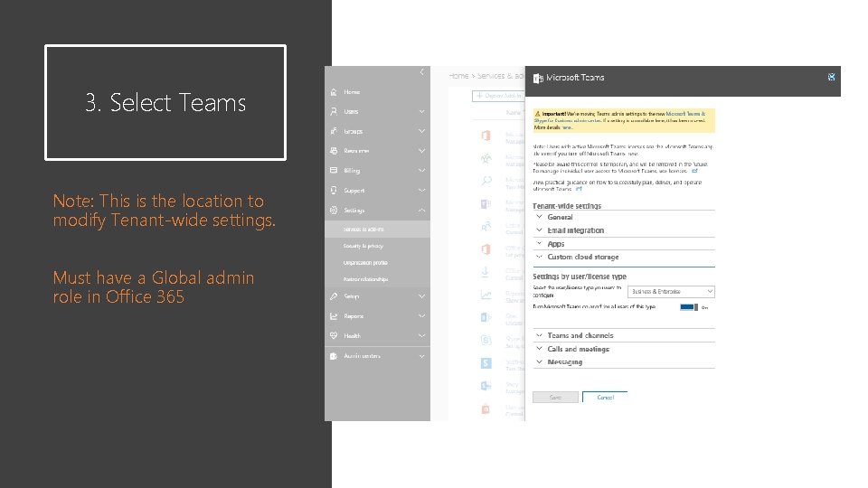Expand the Email integration section
Viewport: 868px width, 488px height.
(623, 230)
